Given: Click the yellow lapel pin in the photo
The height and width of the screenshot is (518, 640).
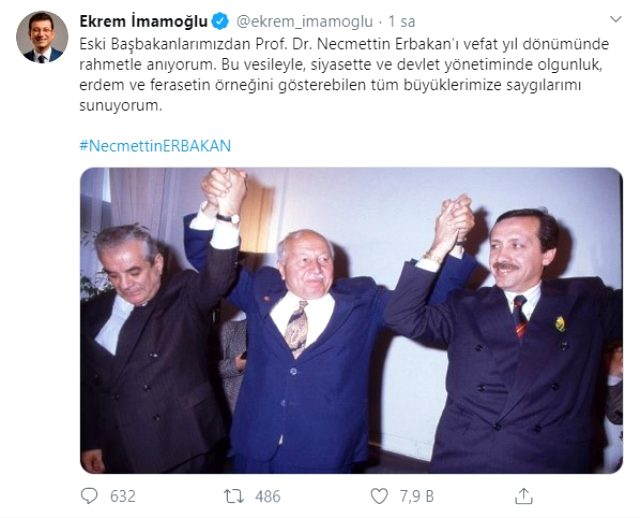Looking at the screenshot, I should [560, 324].
